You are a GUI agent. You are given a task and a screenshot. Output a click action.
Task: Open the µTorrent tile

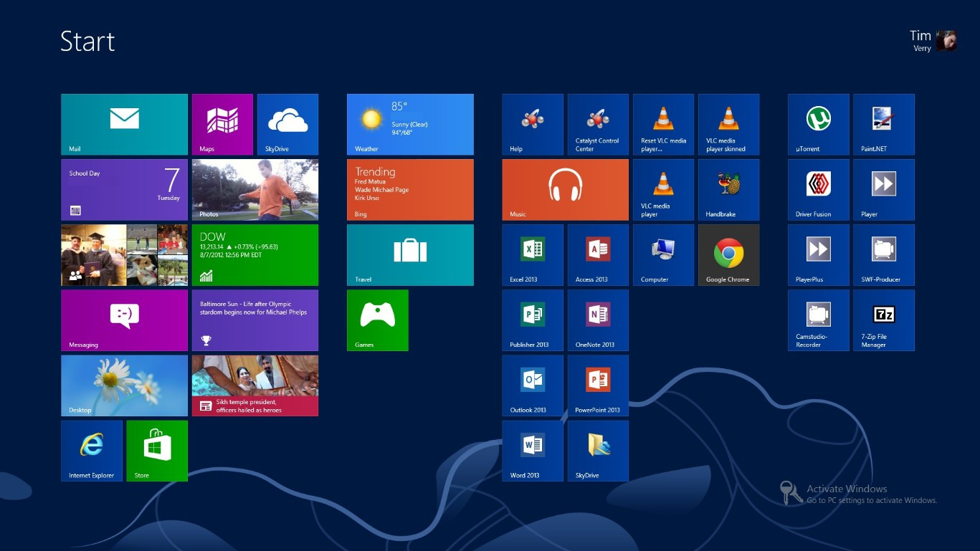coord(818,124)
